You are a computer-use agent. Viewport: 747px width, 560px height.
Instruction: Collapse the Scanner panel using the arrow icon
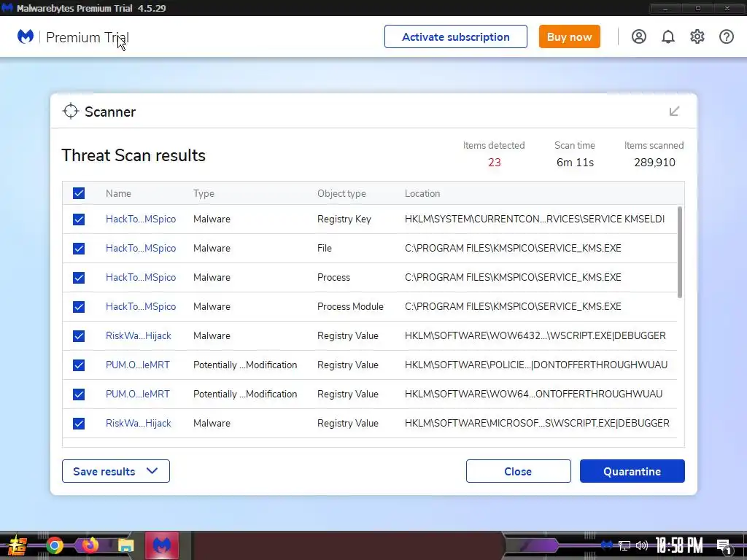674,111
